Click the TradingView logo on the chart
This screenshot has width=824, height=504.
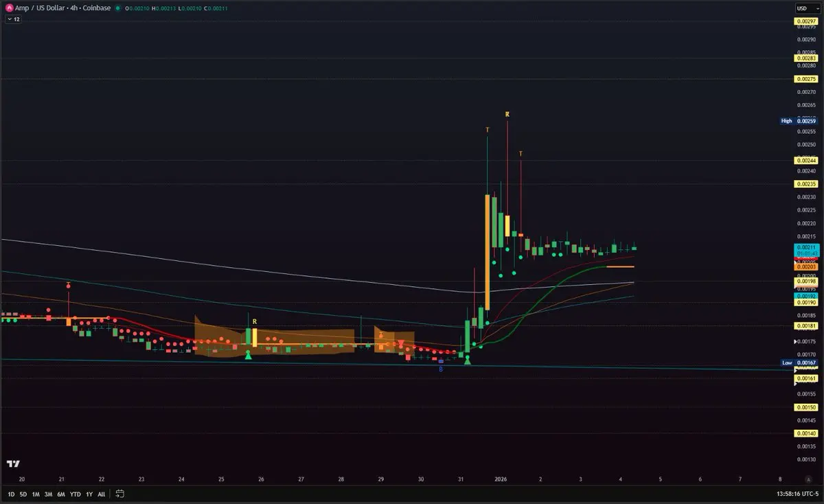14,463
